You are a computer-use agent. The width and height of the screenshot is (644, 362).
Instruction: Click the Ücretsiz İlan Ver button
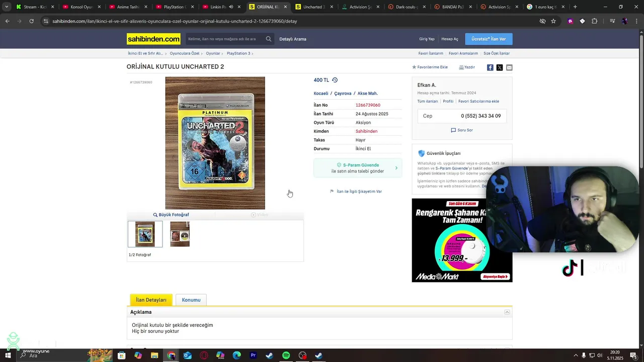click(489, 39)
